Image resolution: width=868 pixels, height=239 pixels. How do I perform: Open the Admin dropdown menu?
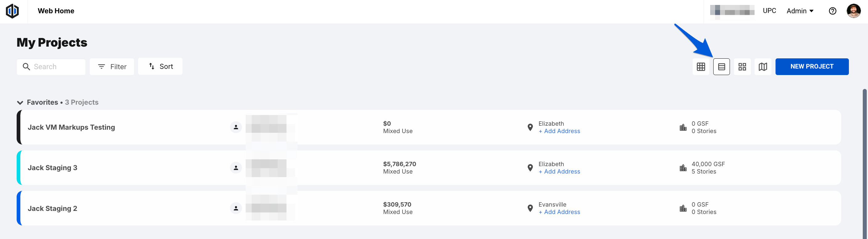[800, 11]
